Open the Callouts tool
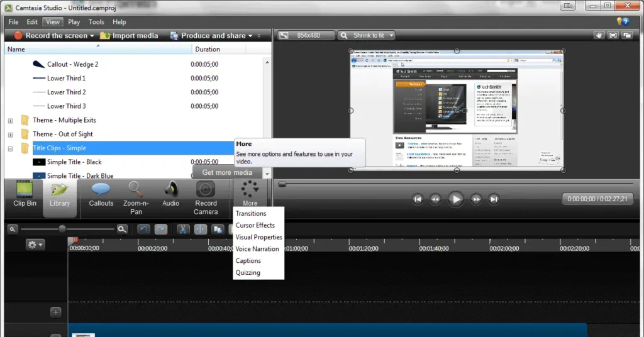Viewport: 644px width, 337px height. tap(101, 194)
